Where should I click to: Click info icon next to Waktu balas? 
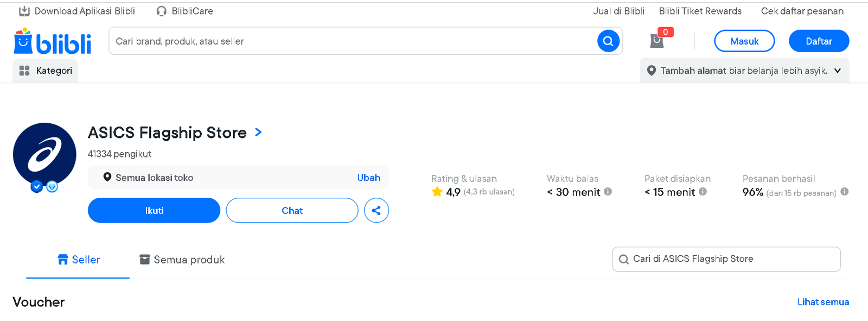click(608, 191)
